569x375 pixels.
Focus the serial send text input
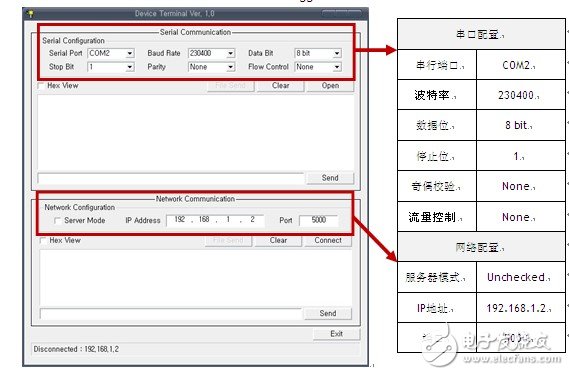[171, 178]
